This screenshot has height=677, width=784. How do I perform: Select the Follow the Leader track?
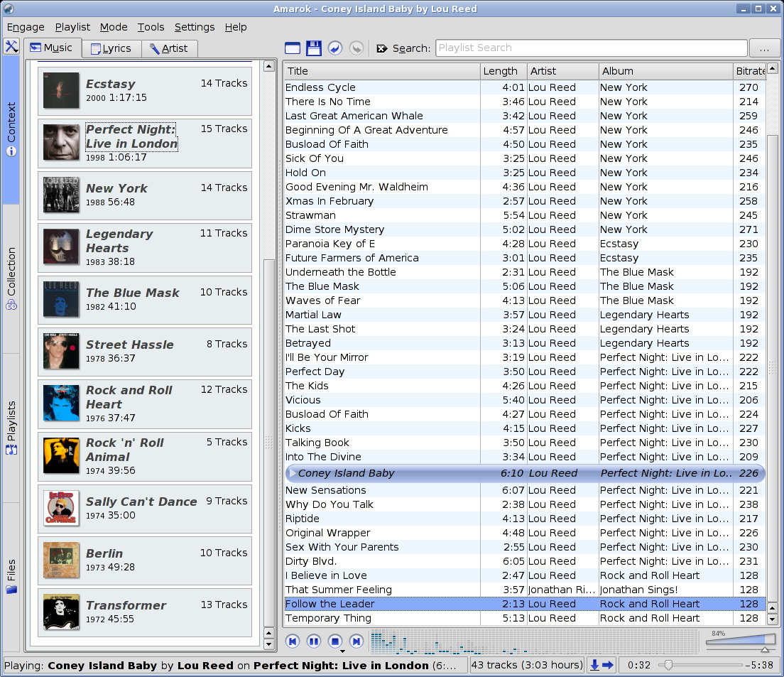point(525,604)
